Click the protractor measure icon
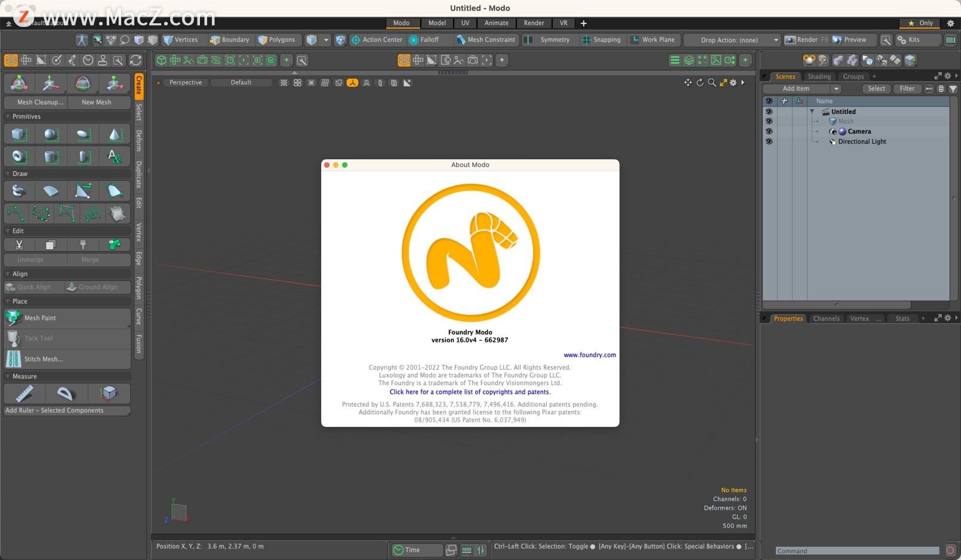The image size is (961, 560). point(65,393)
